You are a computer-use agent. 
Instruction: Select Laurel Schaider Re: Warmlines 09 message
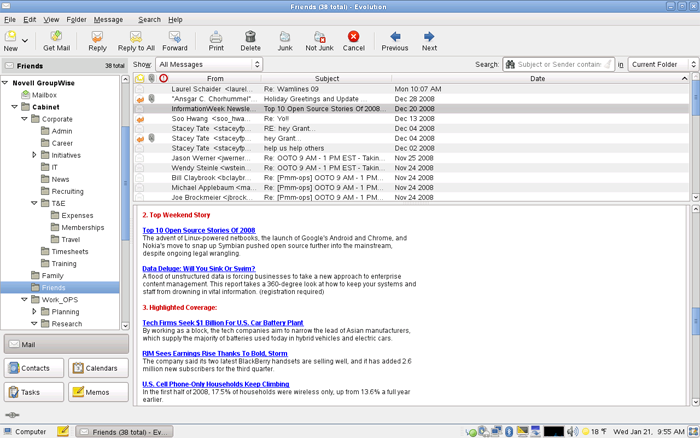tap(411, 89)
